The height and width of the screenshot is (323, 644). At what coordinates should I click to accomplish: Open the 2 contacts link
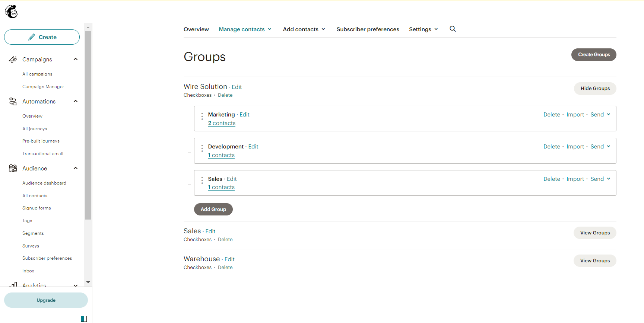(222, 123)
